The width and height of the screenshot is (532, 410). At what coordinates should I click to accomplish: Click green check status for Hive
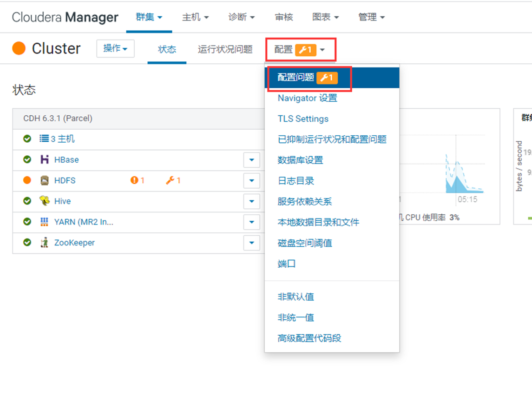[x=27, y=201]
